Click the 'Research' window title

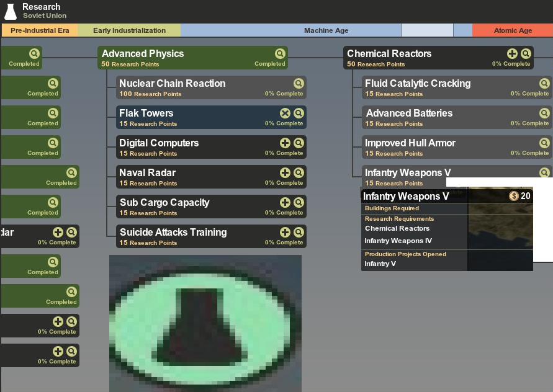[41, 7]
